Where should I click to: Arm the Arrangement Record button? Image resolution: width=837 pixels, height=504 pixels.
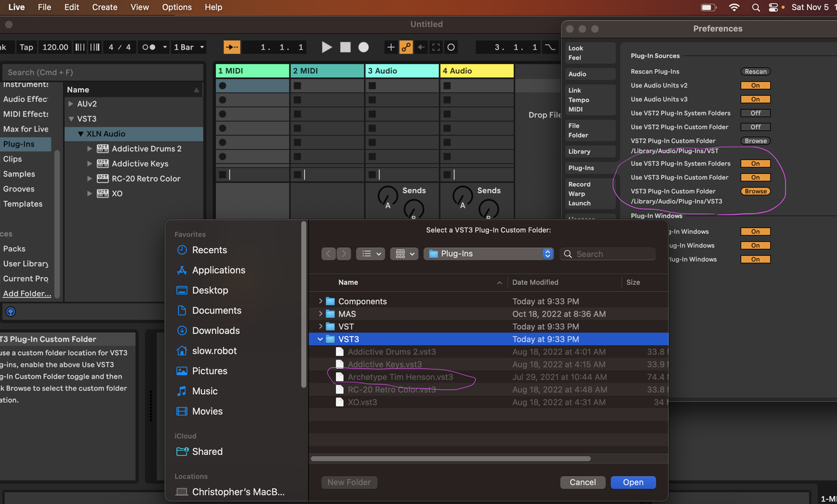coord(364,47)
